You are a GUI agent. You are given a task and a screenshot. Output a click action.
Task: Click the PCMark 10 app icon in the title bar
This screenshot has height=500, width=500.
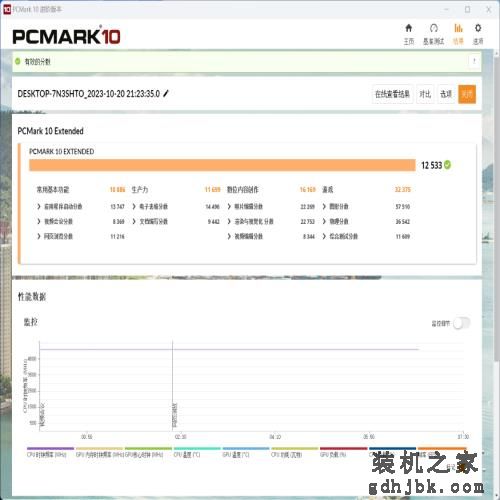tap(7, 9)
